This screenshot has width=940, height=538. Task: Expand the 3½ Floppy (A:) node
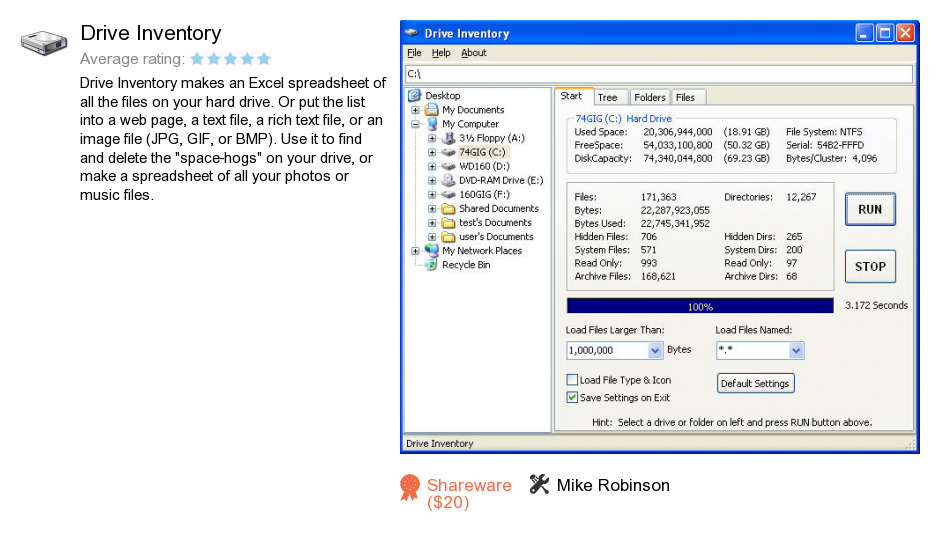click(432, 138)
